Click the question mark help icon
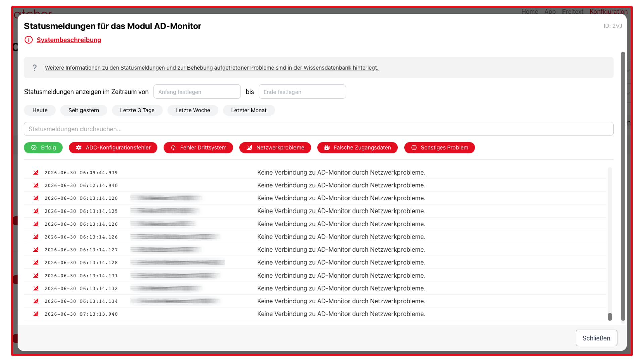The height and width of the screenshot is (362, 644). (x=35, y=68)
